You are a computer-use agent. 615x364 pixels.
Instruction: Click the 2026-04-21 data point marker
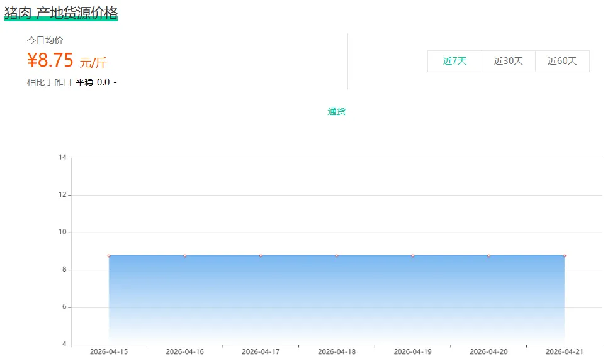pyautogui.click(x=565, y=256)
